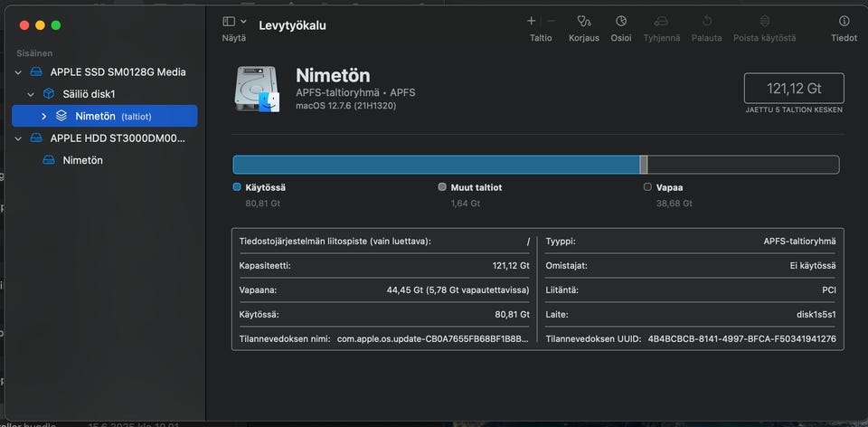The height and width of the screenshot is (427, 868).
Task: Click the Palauta restore icon
Action: [x=707, y=22]
